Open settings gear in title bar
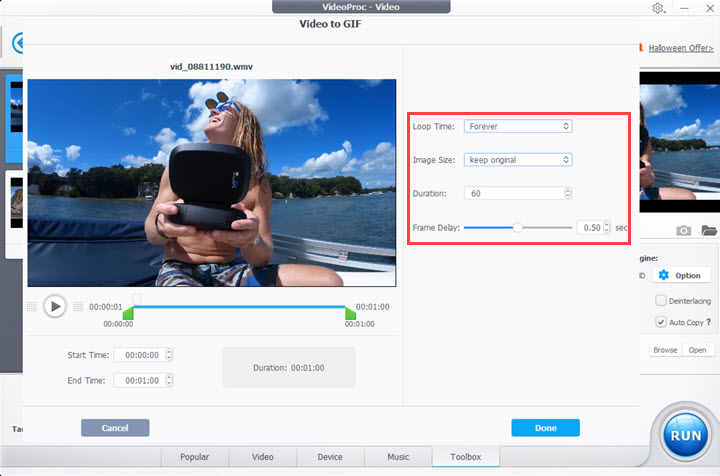This screenshot has width=720, height=476. (658, 8)
